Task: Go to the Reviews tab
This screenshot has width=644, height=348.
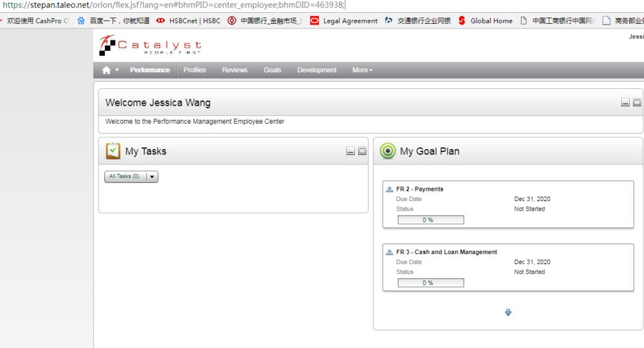Action: pos(234,70)
